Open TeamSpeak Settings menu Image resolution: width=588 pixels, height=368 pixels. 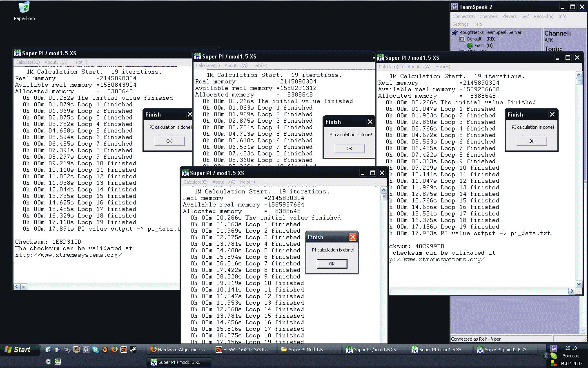click(460, 24)
